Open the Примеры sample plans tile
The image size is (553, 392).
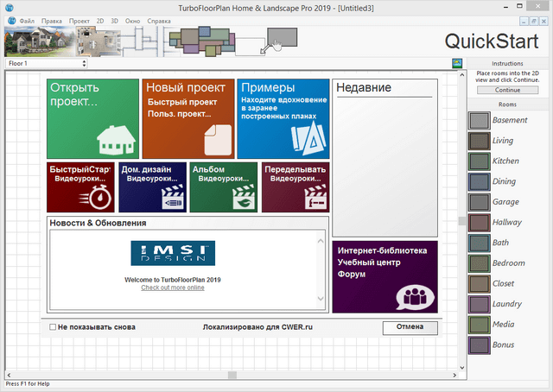tap(283, 118)
